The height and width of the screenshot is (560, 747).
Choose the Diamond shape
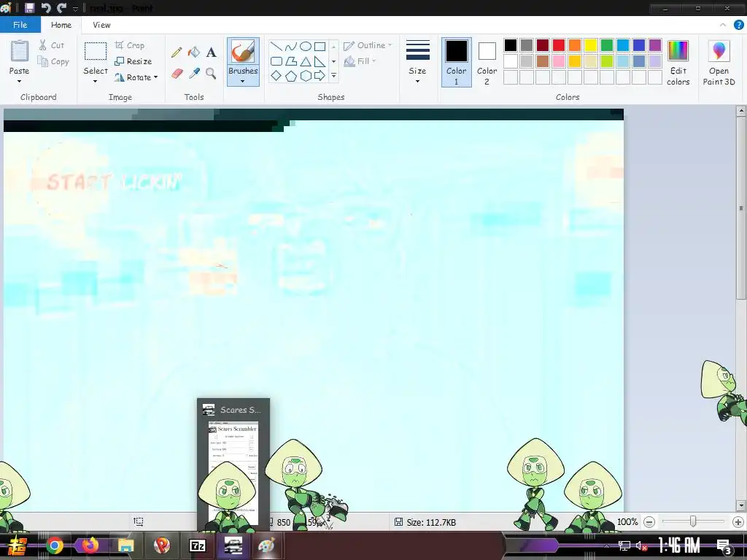tap(276, 76)
